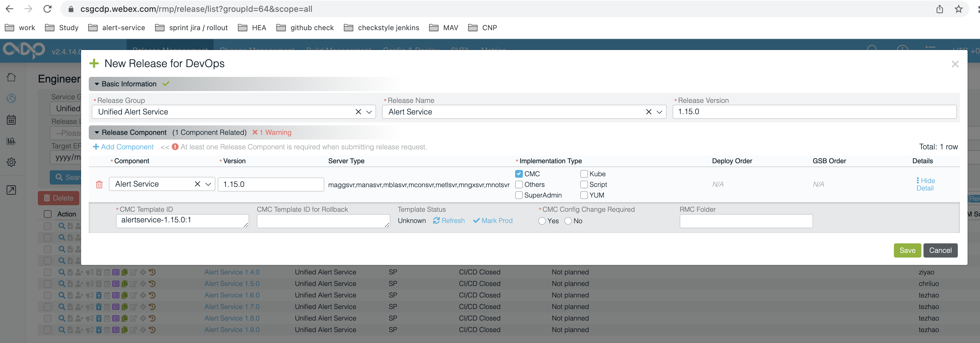Click the CMC Template ID for Rollback field

[323, 221]
